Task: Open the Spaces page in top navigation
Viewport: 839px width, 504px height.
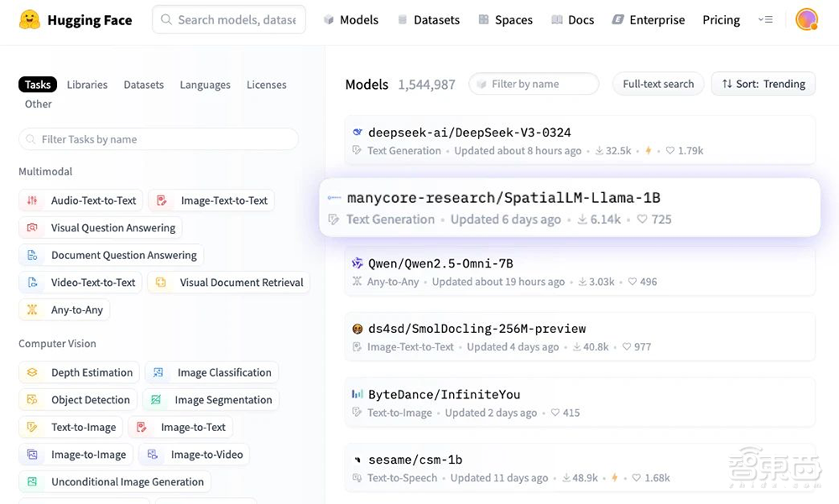Action: 505,19
